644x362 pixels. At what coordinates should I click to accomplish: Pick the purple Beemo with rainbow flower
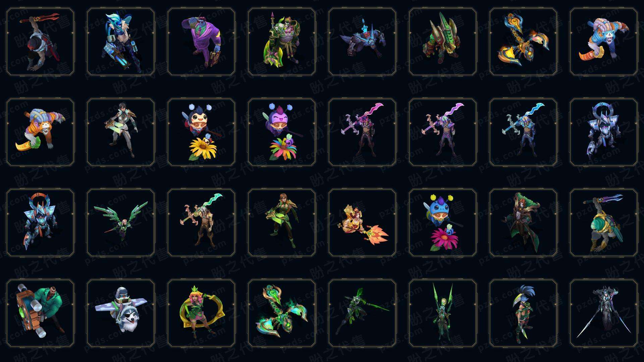(x=282, y=132)
